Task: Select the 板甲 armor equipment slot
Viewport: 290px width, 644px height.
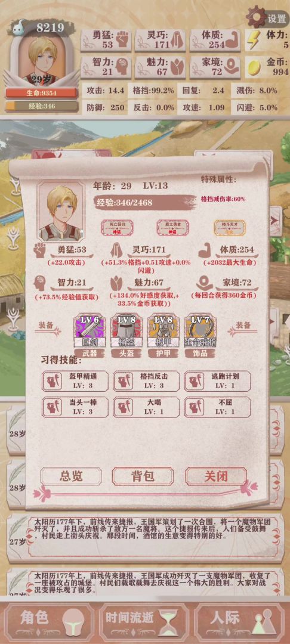Action: click(x=163, y=331)
